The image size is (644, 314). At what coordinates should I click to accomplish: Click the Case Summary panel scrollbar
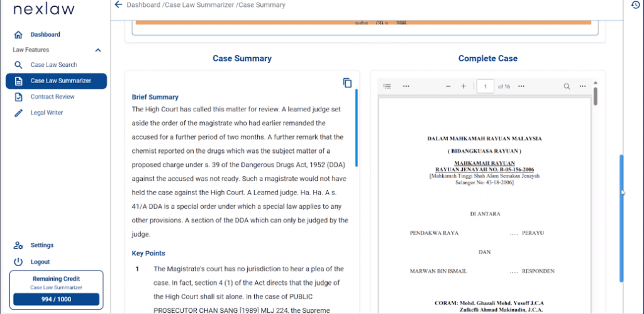(356, 127)
